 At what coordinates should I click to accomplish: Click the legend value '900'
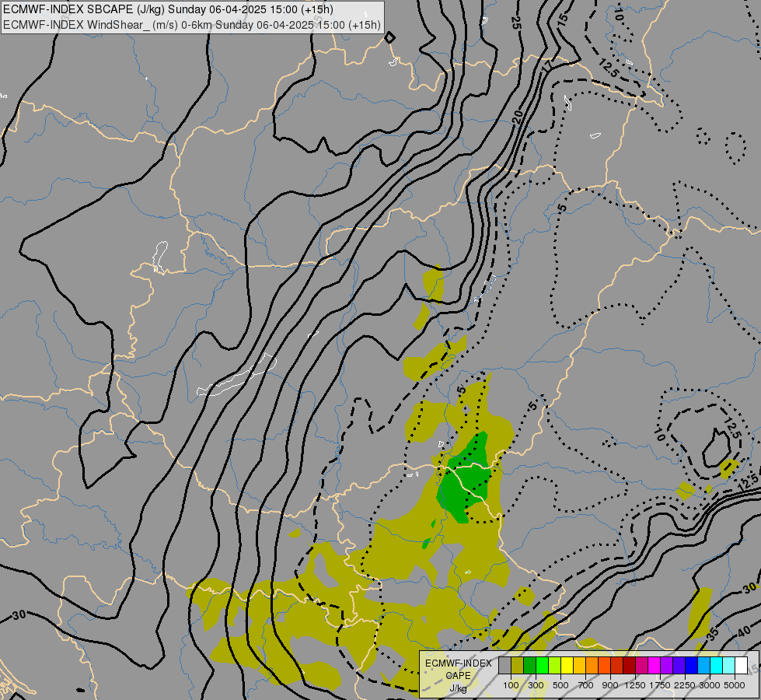pyautogui.click(x=610, y=685)
